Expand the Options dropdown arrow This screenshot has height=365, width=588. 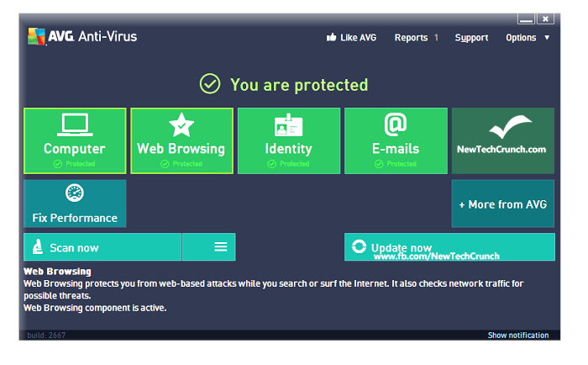coord(547,38)
